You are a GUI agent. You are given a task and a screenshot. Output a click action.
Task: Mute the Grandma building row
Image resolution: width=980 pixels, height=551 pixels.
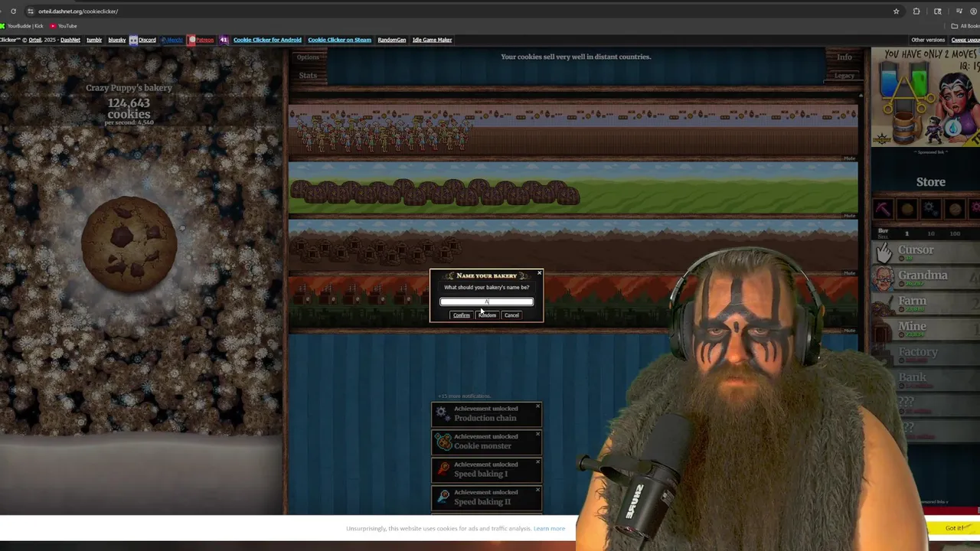tap(849, 158)
